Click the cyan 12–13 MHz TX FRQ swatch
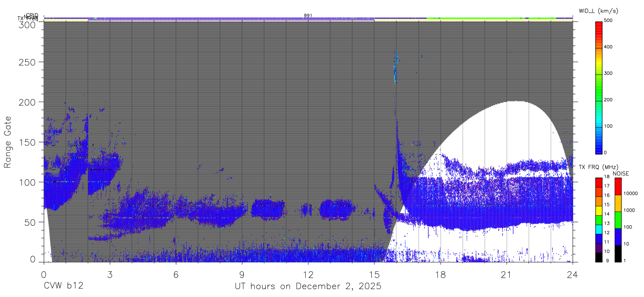The image size is (644, 297). point(599,229)
